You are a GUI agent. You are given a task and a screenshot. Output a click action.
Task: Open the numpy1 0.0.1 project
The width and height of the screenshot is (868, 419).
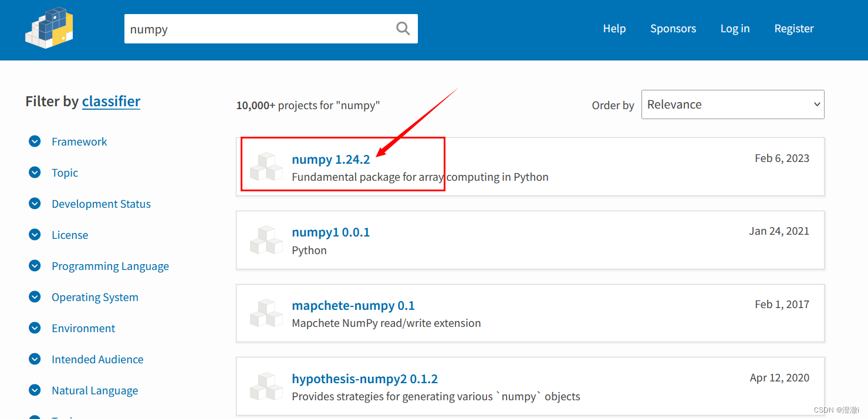coord(331,232)
